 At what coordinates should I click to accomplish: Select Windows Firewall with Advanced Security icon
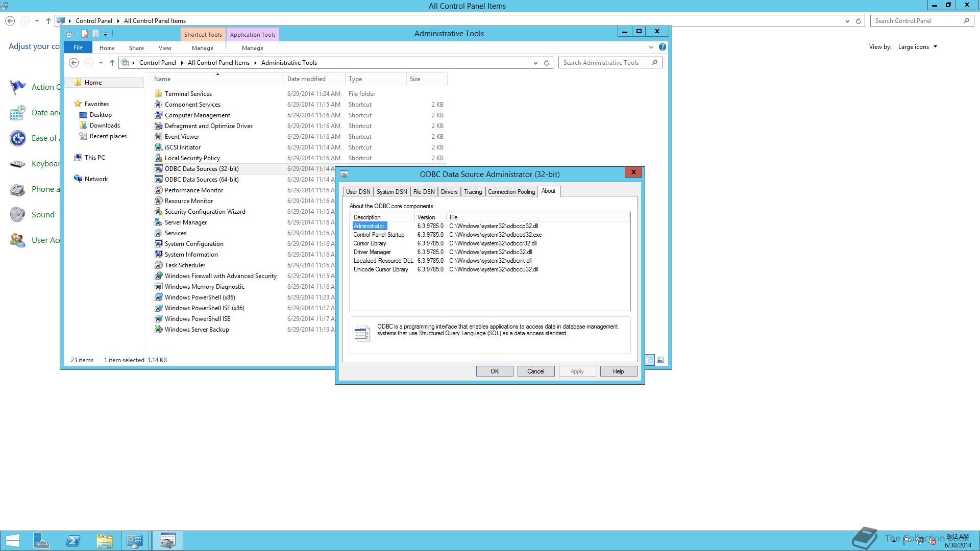coord(158,275)
